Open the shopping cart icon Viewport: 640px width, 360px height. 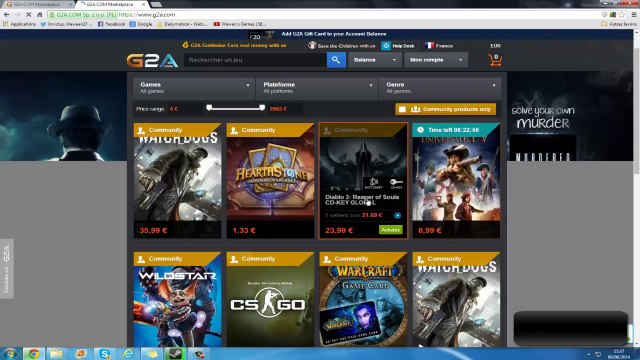pyautogui.click(x=495, y=60)
